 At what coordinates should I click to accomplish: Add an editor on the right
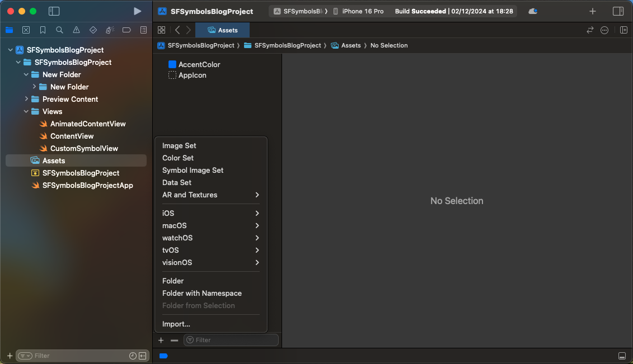[623, 30]
